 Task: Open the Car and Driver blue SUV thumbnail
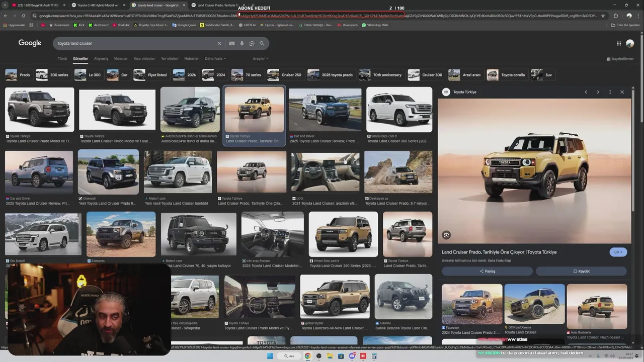[325, 110]
